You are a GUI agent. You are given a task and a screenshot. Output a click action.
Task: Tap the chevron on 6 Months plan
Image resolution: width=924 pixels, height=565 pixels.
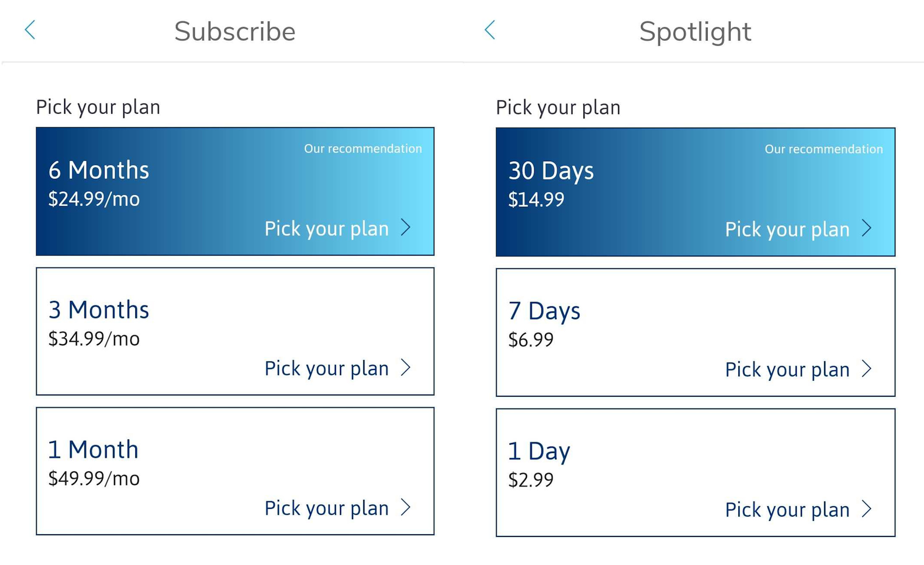coord(406,228)
